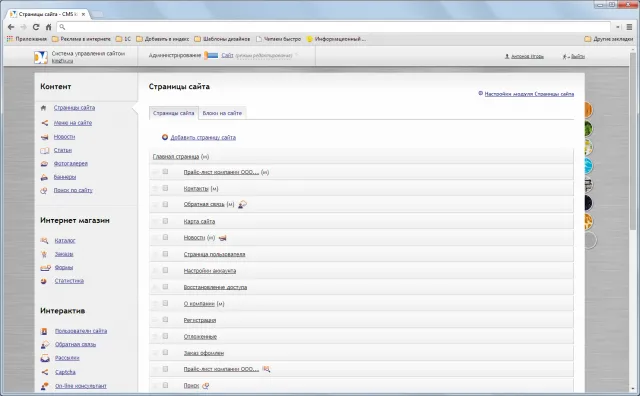Click the icon beside Фотогалерея in sidebar
The image size is (640, 396).
point(44,164)
